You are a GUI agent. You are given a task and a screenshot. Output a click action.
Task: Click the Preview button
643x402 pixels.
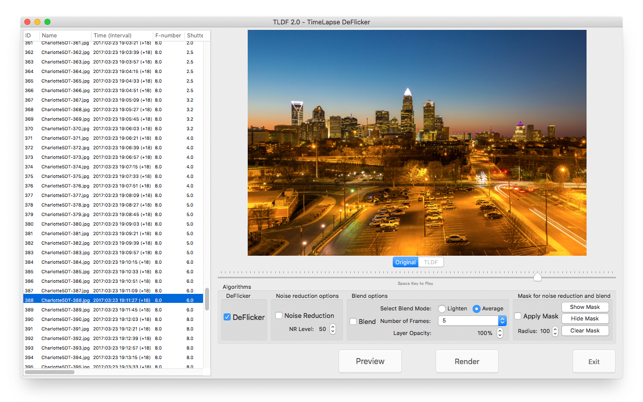[370, 361]
